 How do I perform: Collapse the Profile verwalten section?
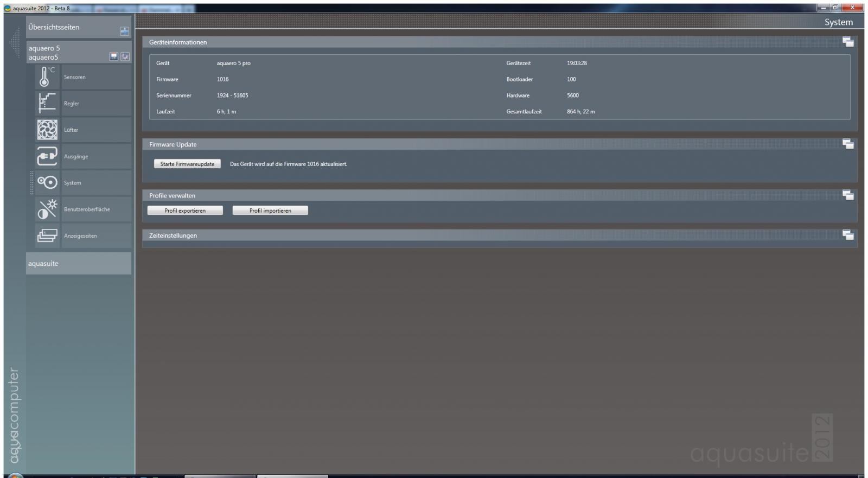(x=848, y=195)
